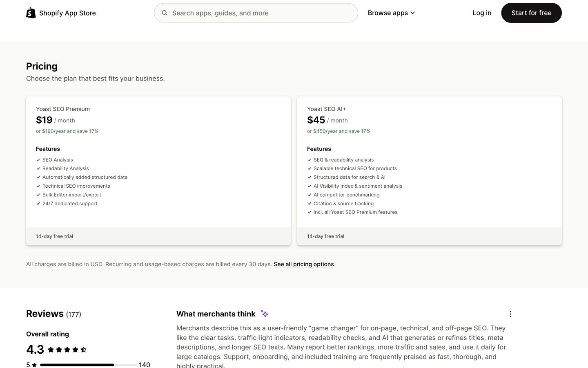Screen dimensions: 588x368
Task: Click the Overall rating label
Action: click(47, 334)
